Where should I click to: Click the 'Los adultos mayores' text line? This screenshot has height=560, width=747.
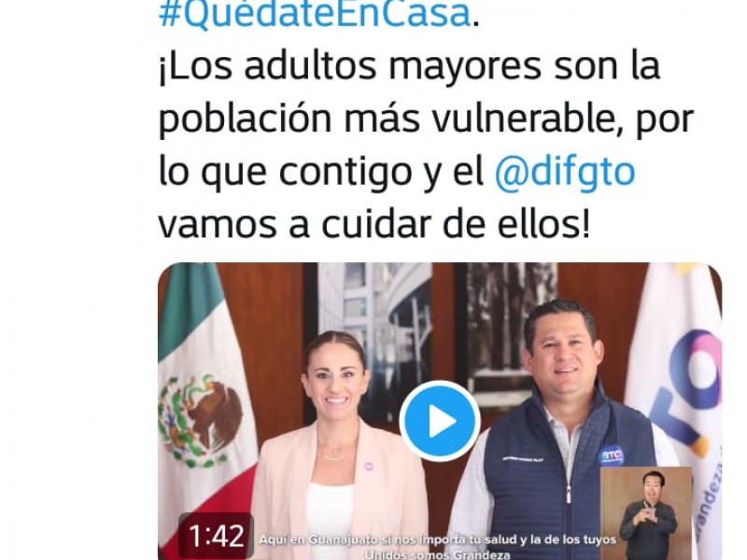tap(409, 66)
